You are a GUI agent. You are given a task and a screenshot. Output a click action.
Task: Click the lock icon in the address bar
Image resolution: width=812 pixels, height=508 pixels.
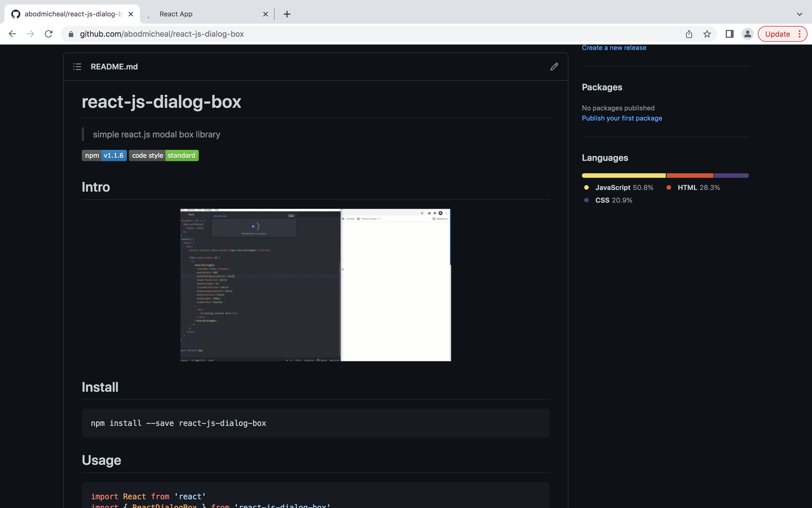pos(71,34)
